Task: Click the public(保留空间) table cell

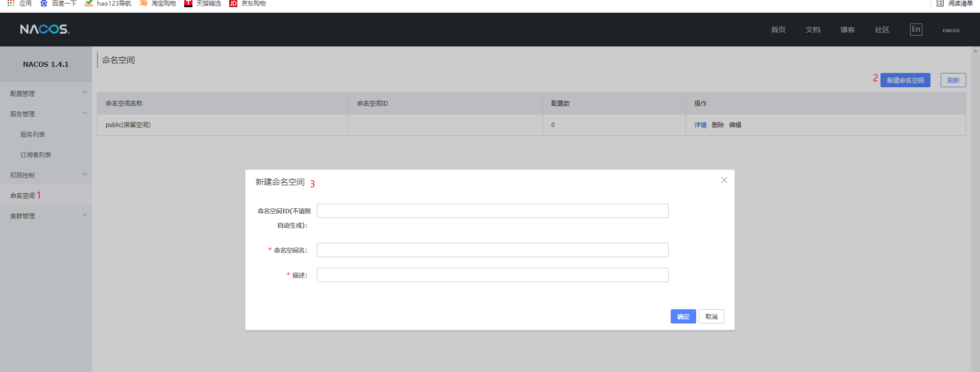Action: tap(223, 125)
